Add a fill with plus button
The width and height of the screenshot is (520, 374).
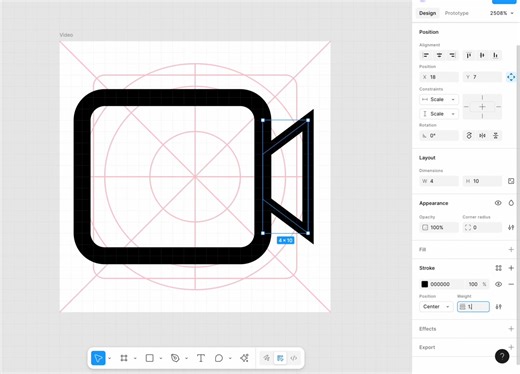coord(511,249)
